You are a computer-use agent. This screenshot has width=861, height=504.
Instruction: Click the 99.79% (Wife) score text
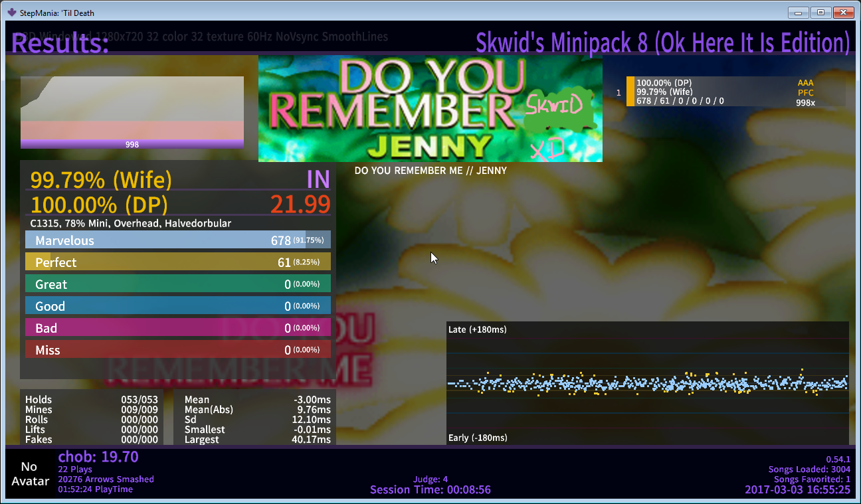click(101, 180)
